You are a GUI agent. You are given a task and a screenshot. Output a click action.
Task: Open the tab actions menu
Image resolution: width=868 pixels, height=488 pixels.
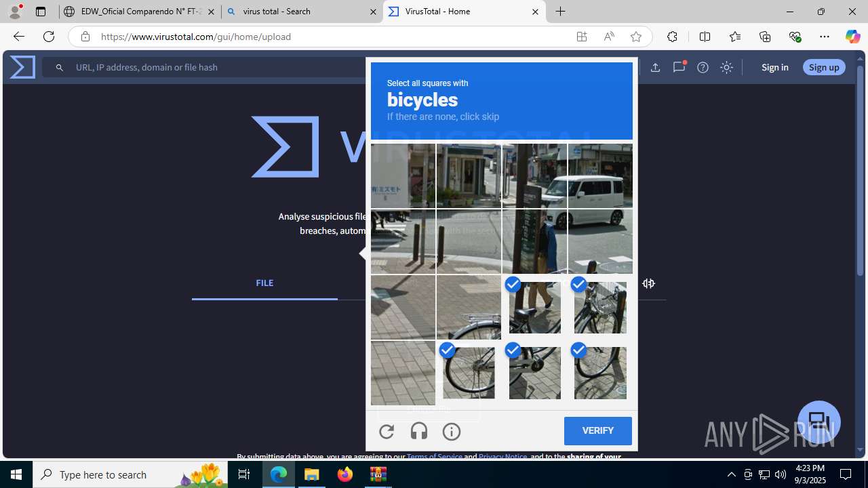tap(41, 12)
